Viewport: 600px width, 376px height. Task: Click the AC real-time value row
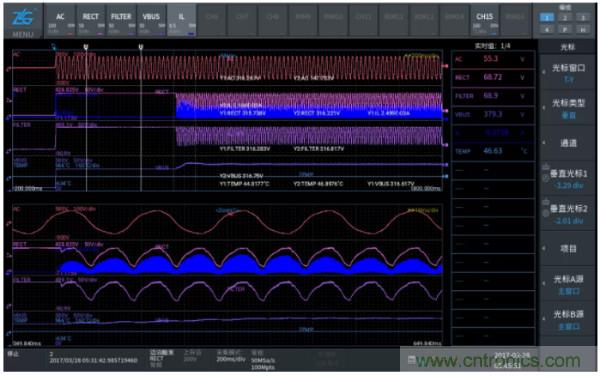(x=493, y=59)
